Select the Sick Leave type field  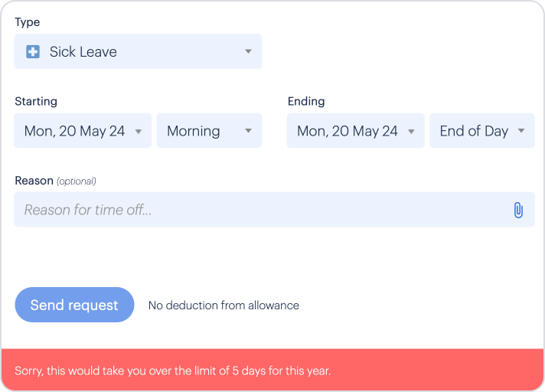point(138,51)
